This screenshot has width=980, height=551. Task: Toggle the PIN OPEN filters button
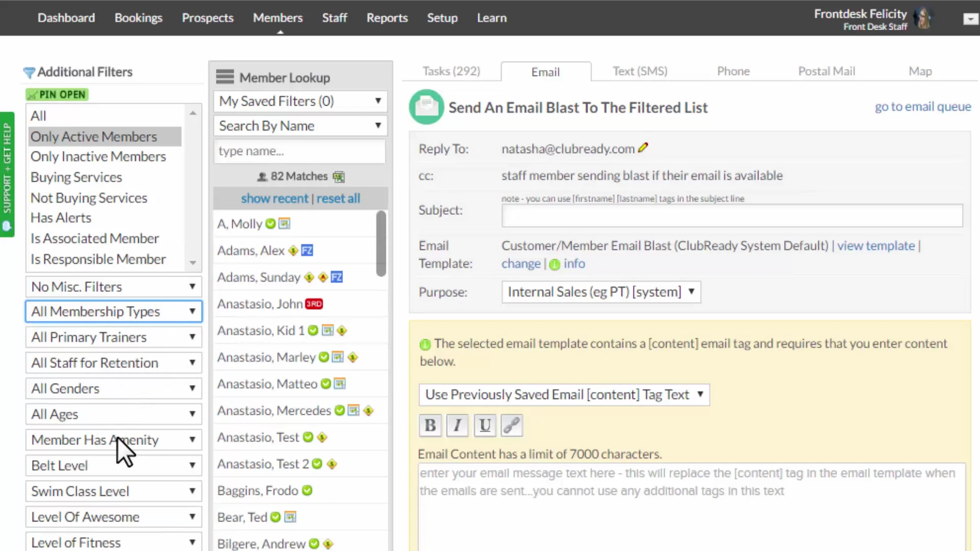point(57,94)
